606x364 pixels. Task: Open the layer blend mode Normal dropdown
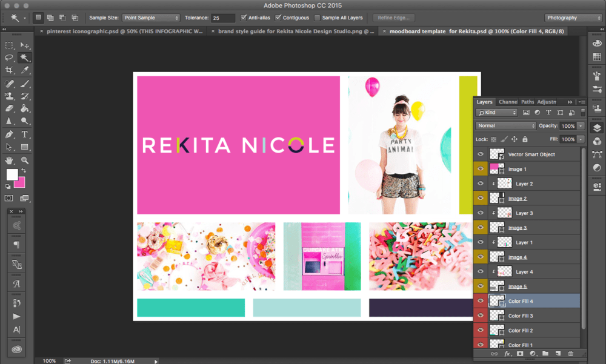505,125
